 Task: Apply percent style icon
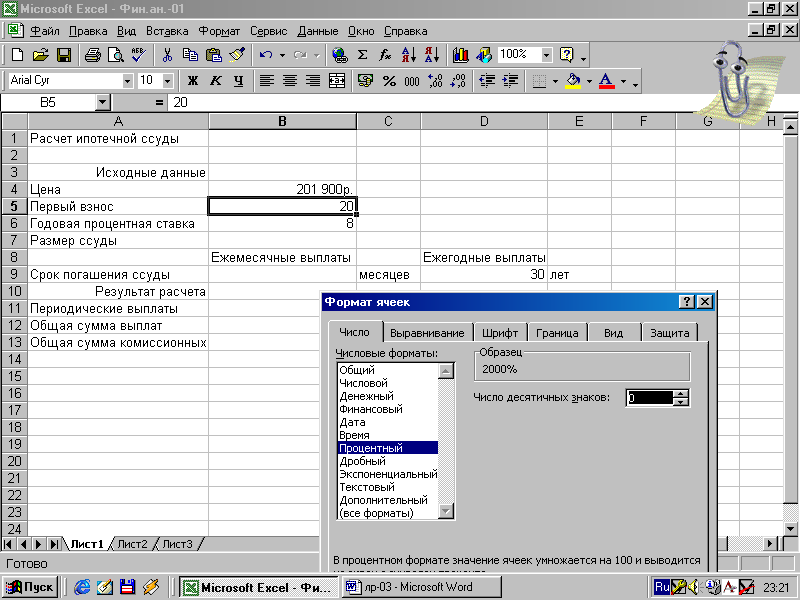pos(389,81)
